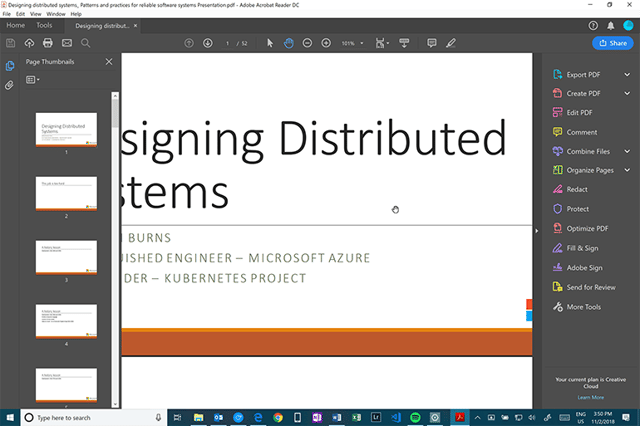The height and width of the screenshot is (426, 640).
Task: Open Task View on the taskbar
Action: click(x=177, y=417)
